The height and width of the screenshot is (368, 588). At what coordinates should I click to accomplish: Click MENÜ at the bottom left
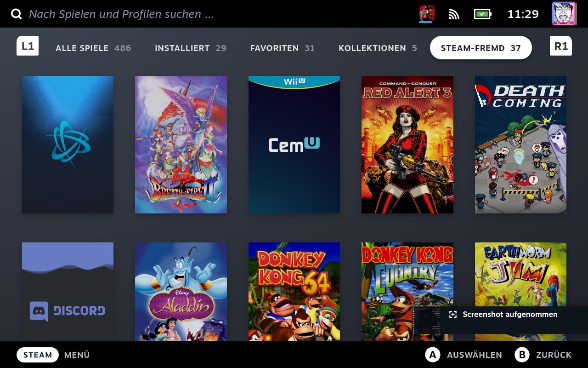pyautogui.click(x=76, y=355)
